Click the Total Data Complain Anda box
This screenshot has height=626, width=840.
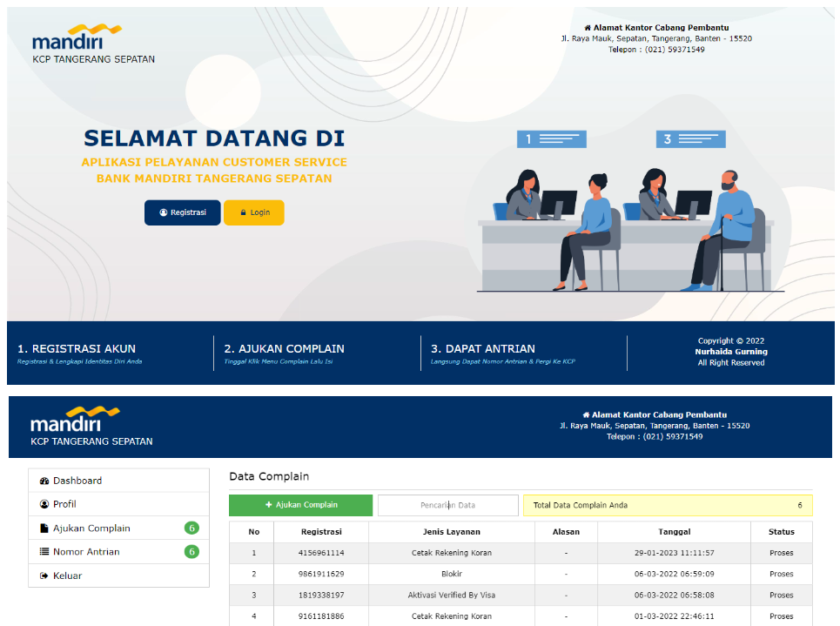668,505
